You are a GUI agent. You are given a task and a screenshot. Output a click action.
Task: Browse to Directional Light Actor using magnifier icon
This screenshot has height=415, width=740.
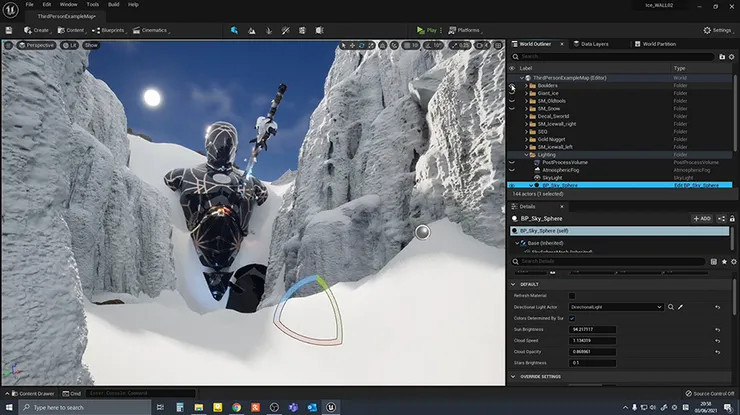(x=671, y=307)
